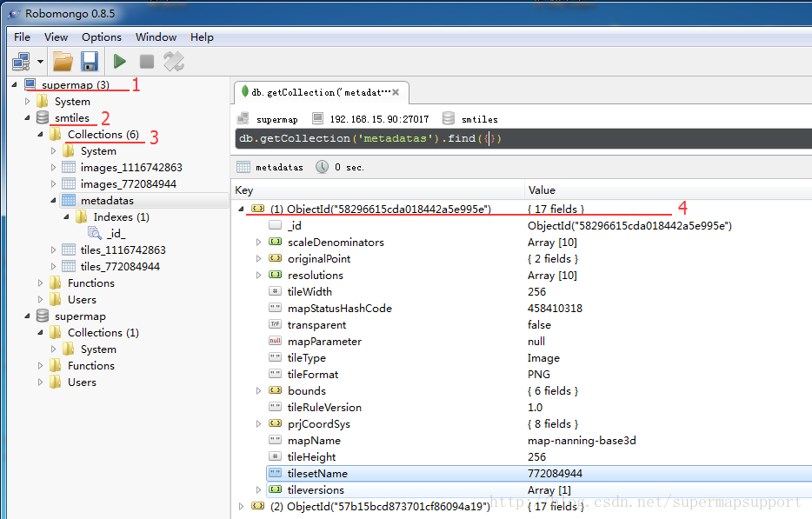Select Functions folder under smtiles
812x519 pixels.
coord(91,283)
